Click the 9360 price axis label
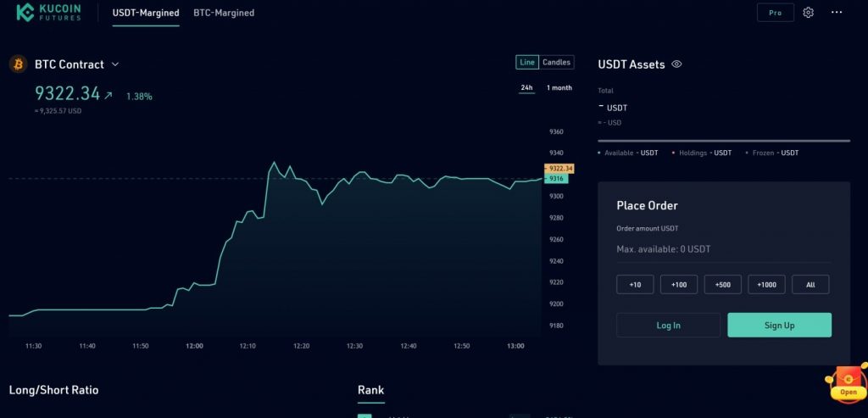The width and height of the screenshot is (868, 418). pyautogui.click(x=556, y=131)
